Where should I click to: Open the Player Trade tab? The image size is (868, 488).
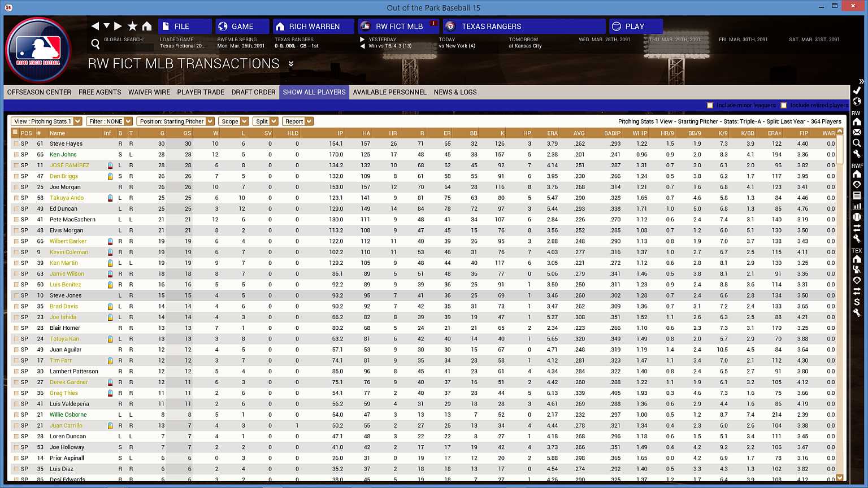(201, 92)
